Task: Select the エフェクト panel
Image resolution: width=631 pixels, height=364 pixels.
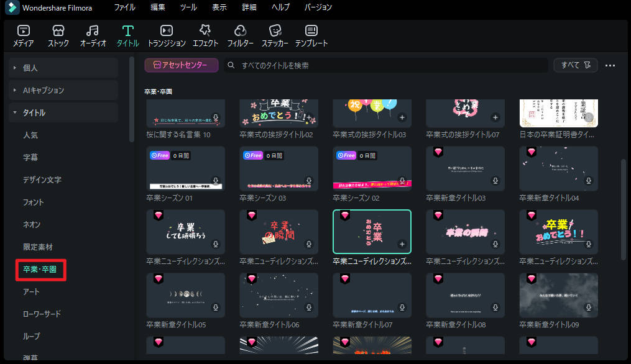Action: click(x=205, y=35)
